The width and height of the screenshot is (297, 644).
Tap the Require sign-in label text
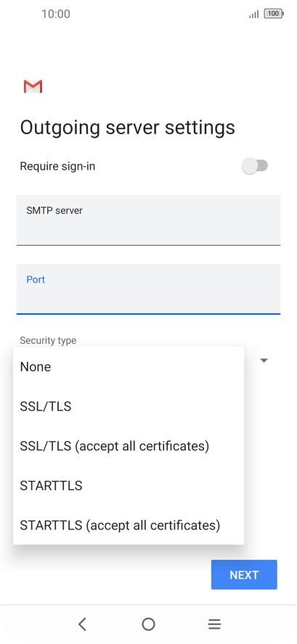point(57,166)
